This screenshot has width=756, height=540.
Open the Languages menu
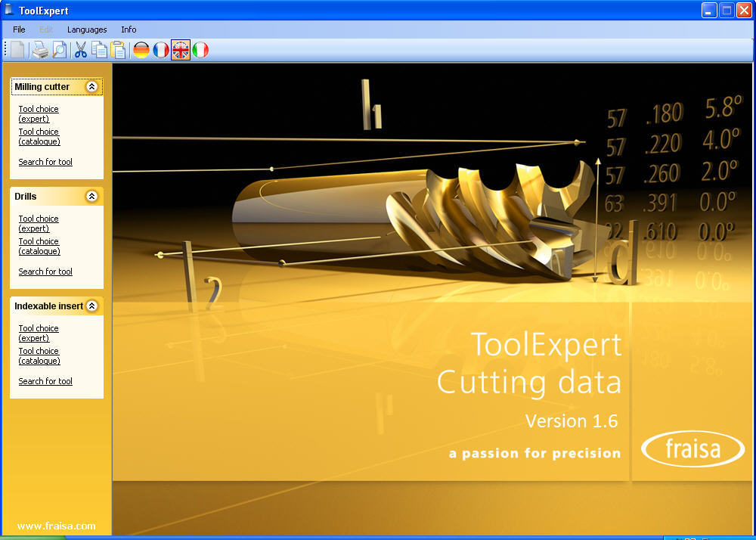(x=87, y=29)
